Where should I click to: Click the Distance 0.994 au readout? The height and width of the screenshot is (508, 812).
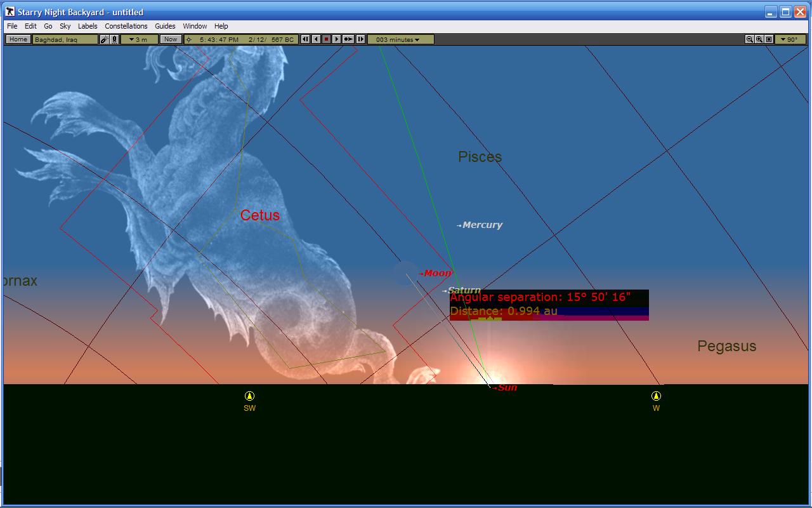point(504,311)
